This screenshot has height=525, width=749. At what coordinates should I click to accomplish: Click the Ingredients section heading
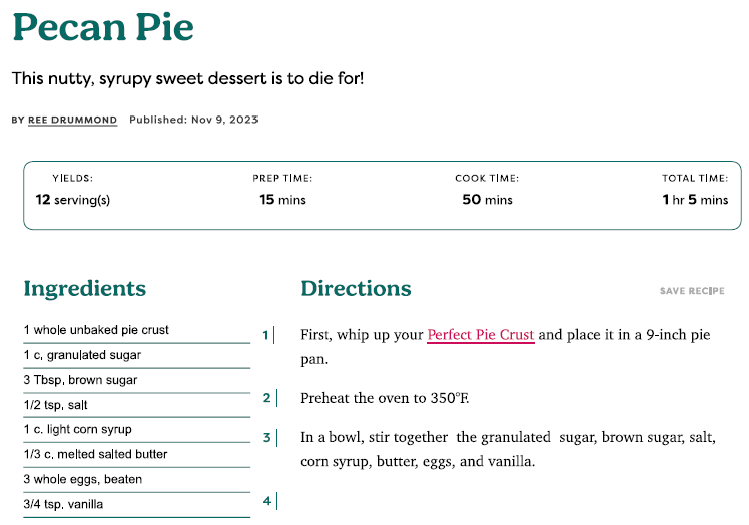pos(85,289)
